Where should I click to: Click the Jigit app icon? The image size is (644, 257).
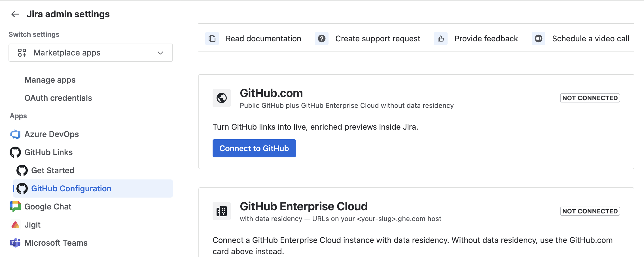pyautogui.click(x=15, y=225)
